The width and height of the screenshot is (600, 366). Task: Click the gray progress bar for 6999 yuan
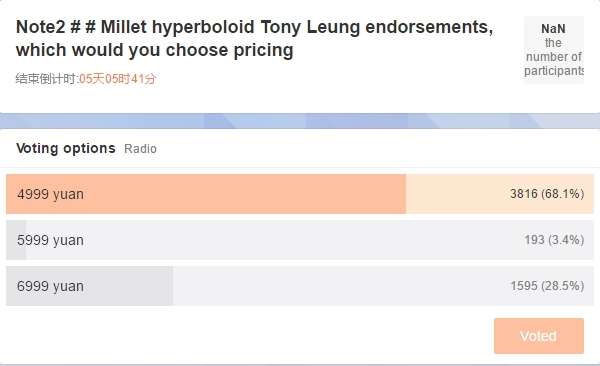90,286
